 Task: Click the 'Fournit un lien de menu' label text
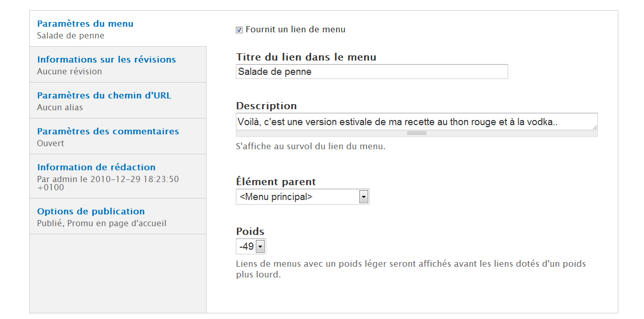(295, 30)
